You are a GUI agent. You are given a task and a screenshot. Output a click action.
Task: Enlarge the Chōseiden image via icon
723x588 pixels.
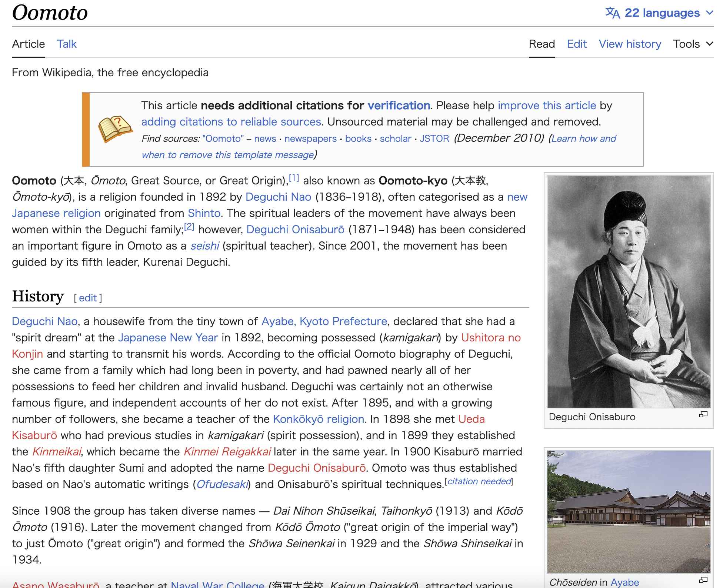[x=703, y=580]
